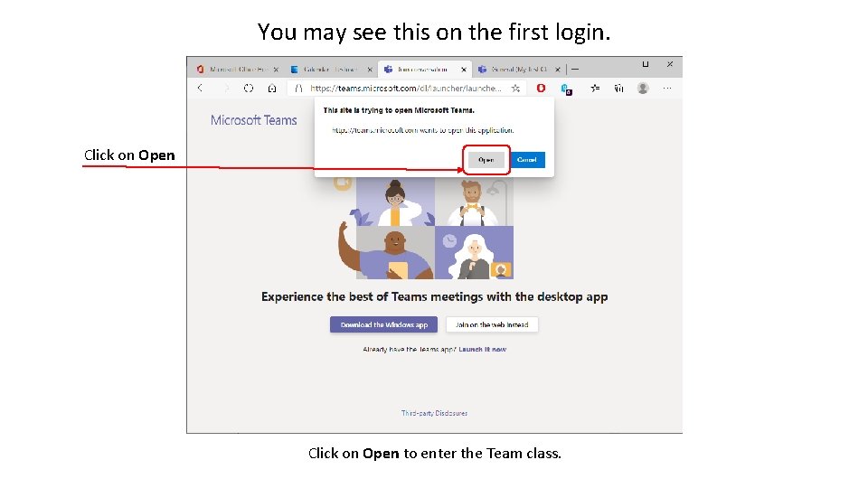
Task: Go back using the browser back arrow
Action: (201, 88)
